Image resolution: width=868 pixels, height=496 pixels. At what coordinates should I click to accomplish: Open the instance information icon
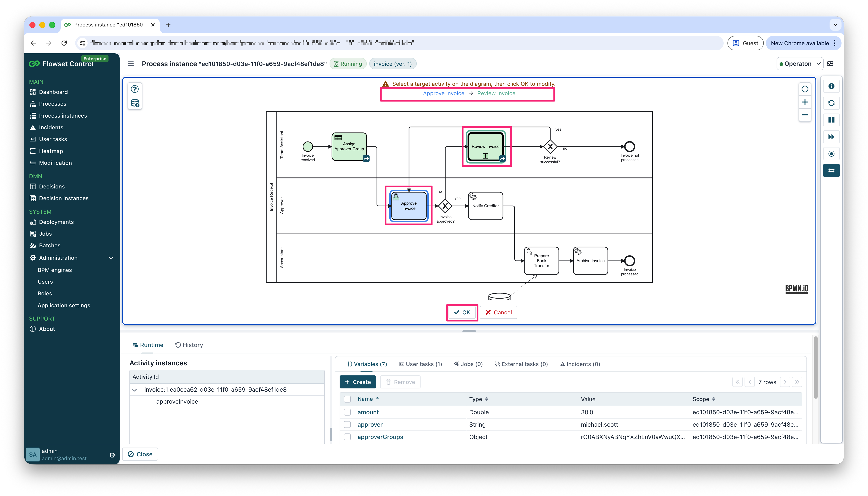[831, 86]
